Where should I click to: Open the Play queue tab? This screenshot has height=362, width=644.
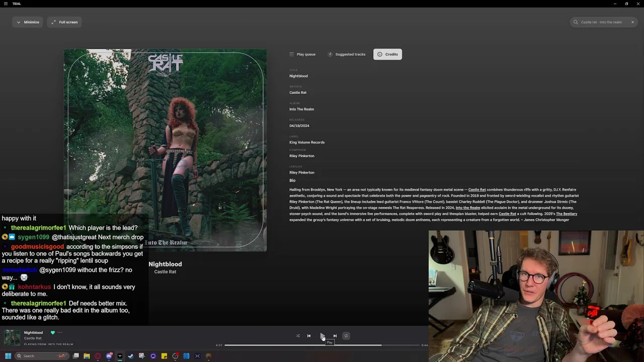click(302, 54)
